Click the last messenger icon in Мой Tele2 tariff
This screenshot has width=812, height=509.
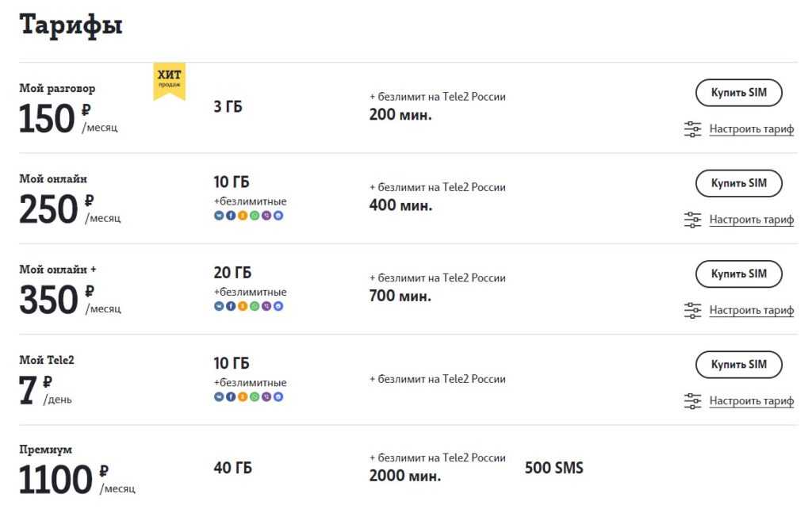point(278,396)
